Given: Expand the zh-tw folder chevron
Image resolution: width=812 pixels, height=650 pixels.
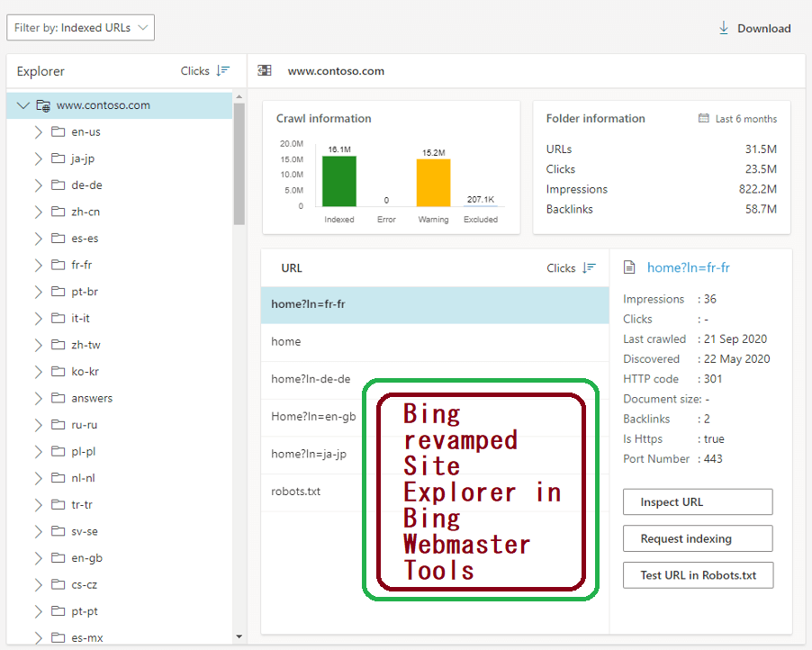Looking at the screenshot, I should pos(39,345).
